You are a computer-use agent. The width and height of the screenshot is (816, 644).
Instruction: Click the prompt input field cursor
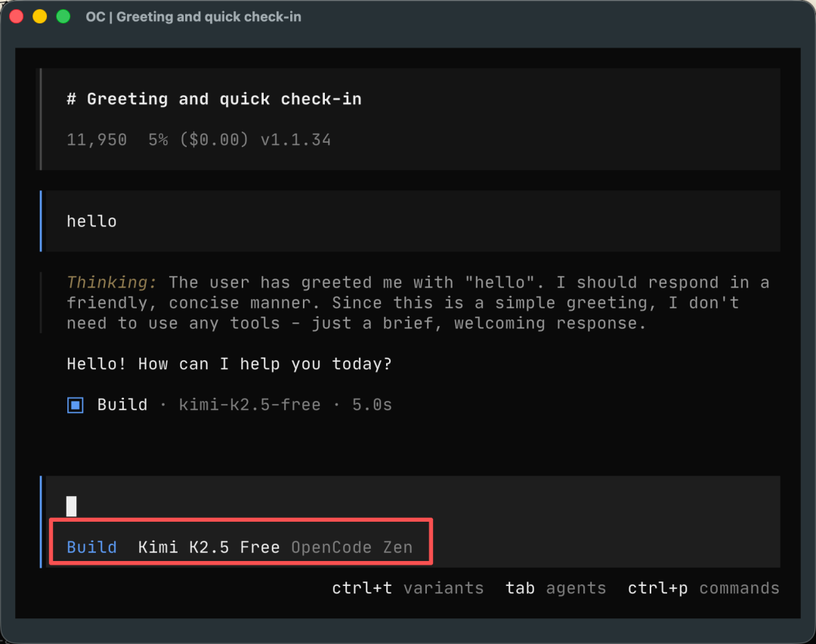tap(72, 506)
